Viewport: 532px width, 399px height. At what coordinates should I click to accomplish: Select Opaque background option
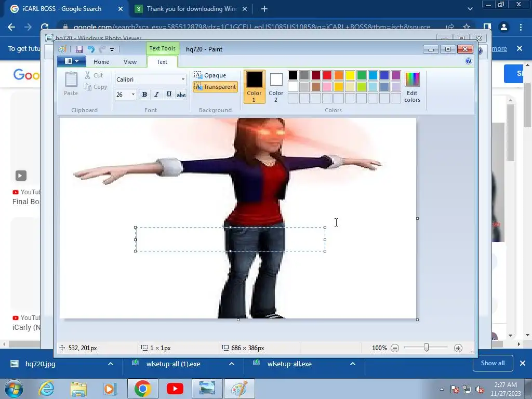click(x=210, y=75)
